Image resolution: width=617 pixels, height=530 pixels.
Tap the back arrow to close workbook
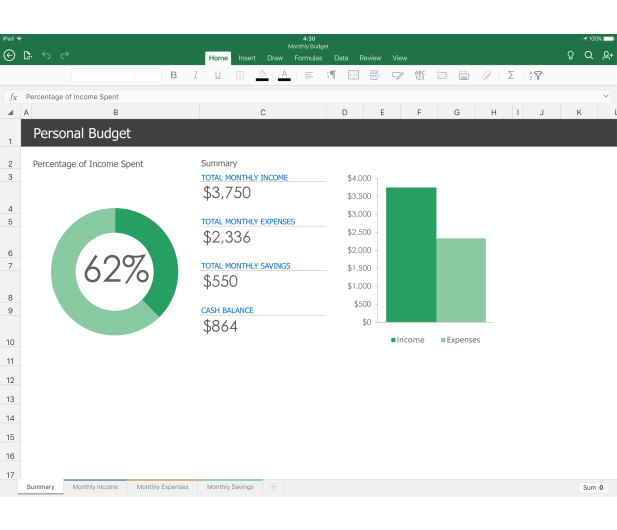pyautogui.click(x=9, y=55)
